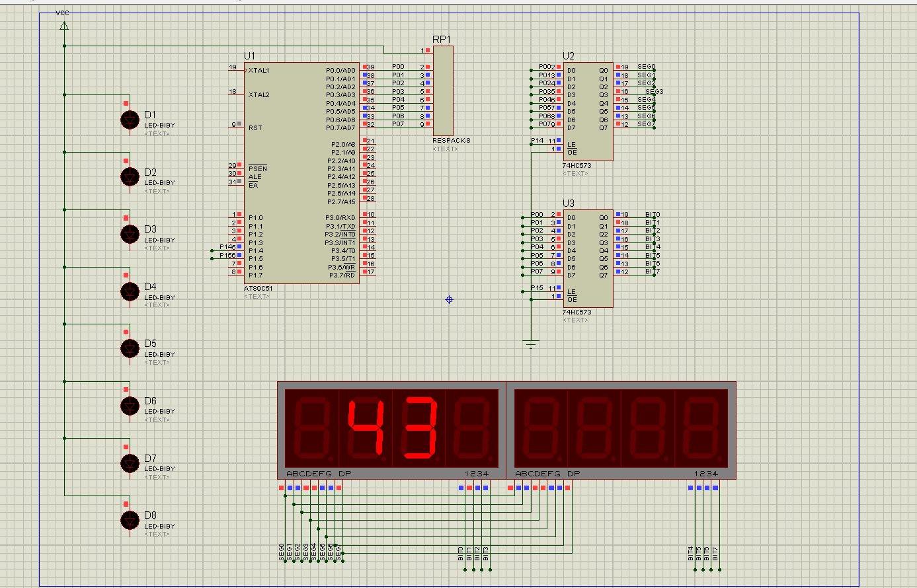Click the D1 reference label
917x588 pixels.
(150, 115)
